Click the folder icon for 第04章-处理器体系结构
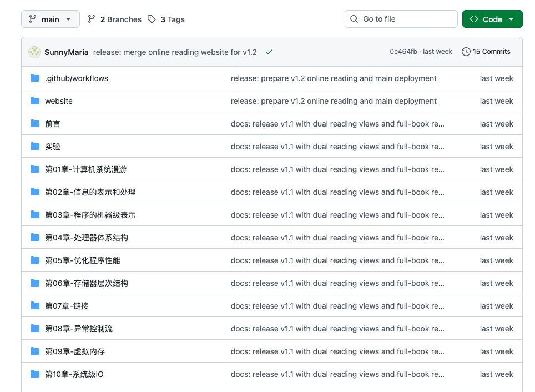535x392 pixels. coord(35,237)
